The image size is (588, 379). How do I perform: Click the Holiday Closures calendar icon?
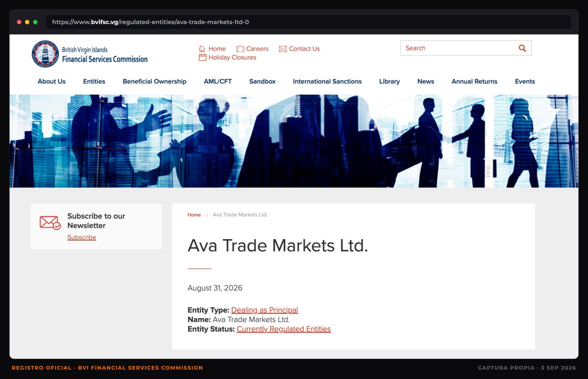[202, 57]
